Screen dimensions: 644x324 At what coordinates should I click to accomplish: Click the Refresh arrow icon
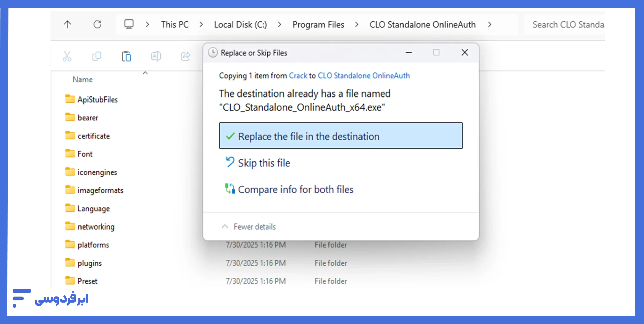pyautogui.click(x=97, y=25)
